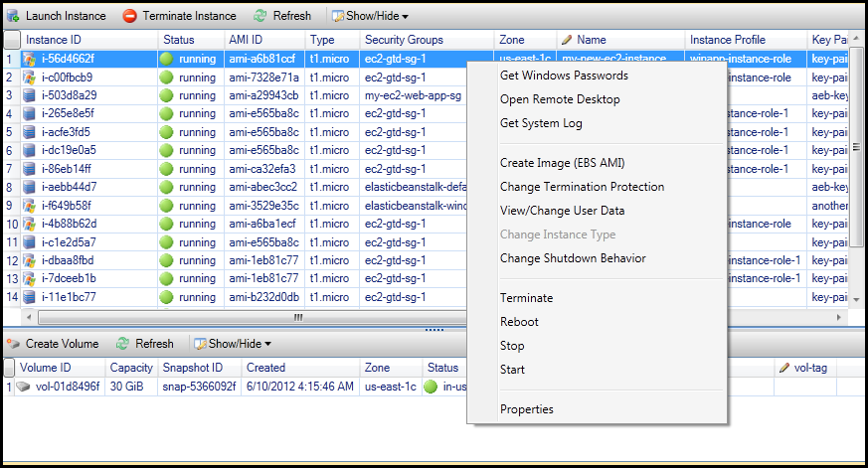The width and height of the screenshot is (868, 468).
Task: Sort by the Security Groups column header
Action: click(x=404, y=40)
